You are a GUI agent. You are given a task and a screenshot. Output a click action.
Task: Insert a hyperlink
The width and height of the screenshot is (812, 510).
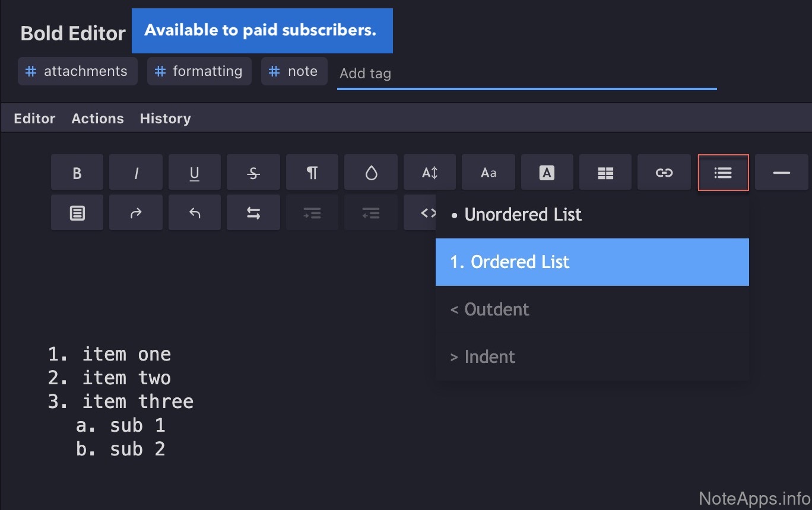pos(664,173)
